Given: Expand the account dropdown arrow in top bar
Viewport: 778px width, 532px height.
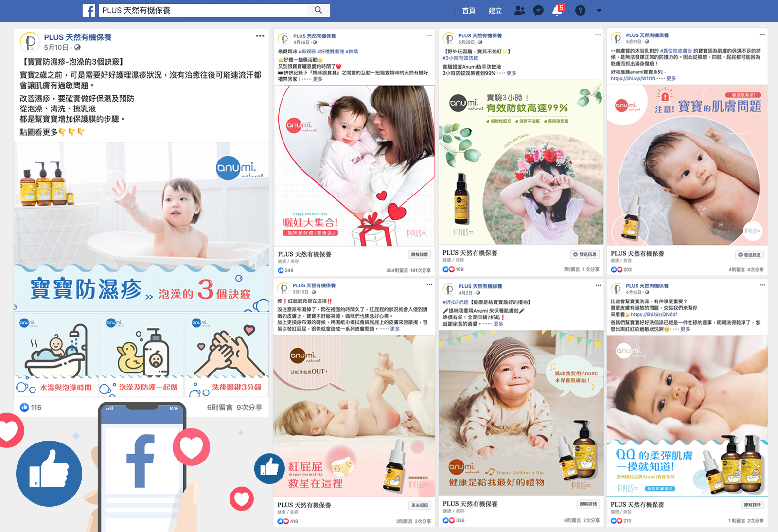Looking at the screenshot, I should (599, 10).
